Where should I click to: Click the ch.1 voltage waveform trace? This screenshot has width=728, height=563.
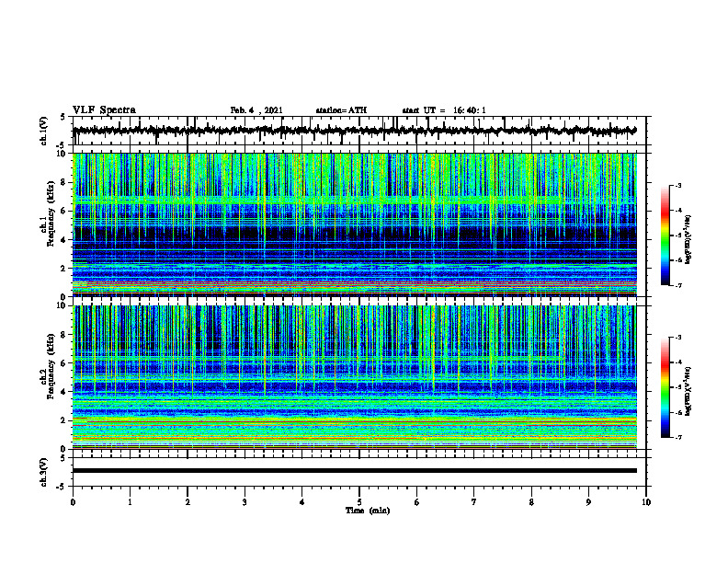(x=354, y=131)
